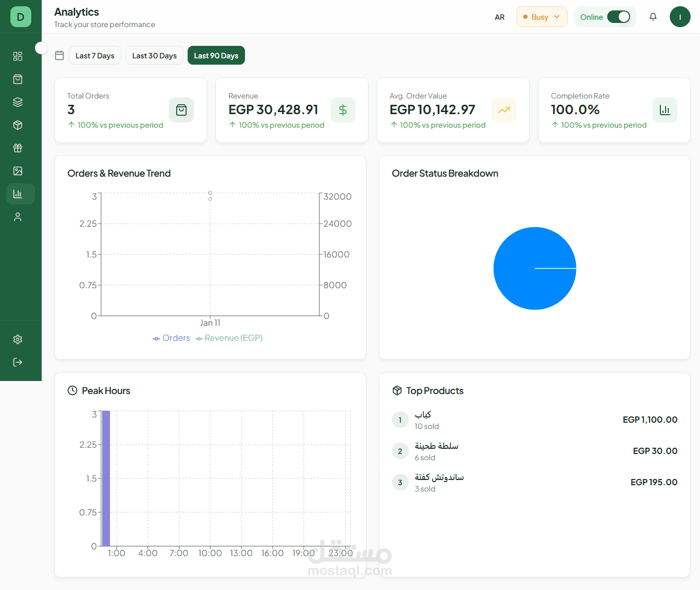Click rank badge 2 in Top Products
This screenshot has height=590, width=700.
click(x=400, y=451)
